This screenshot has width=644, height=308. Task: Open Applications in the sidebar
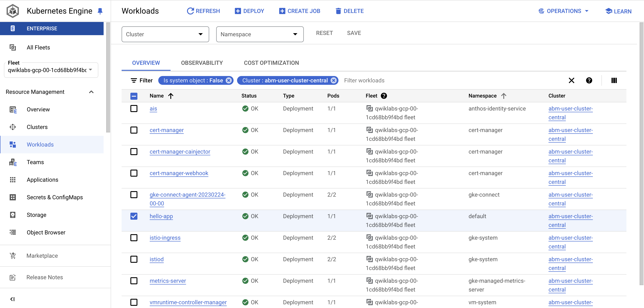[52, 180]
